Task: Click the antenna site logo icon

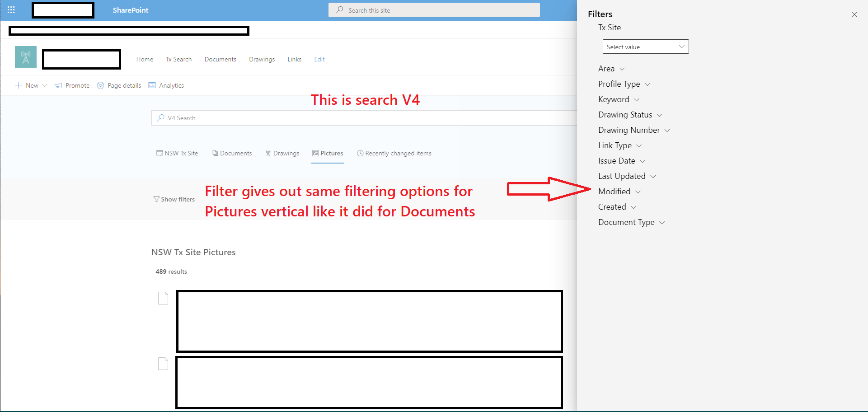Action: (x=25, y=57)
